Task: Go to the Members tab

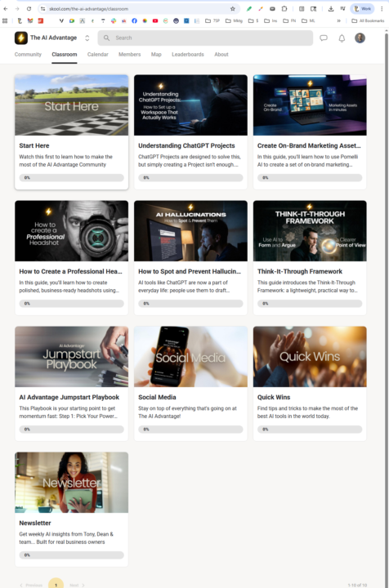Action: (x=129, y=55)
